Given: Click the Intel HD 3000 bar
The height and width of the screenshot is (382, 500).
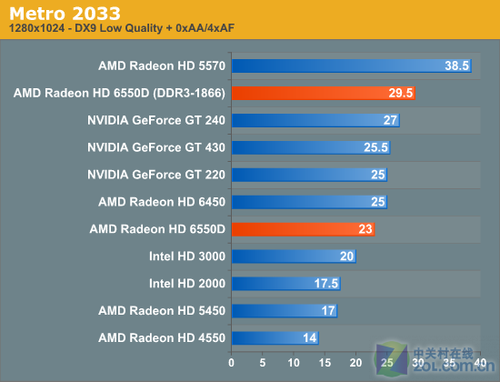Looking at the screenshot, I should coord(294,256).
